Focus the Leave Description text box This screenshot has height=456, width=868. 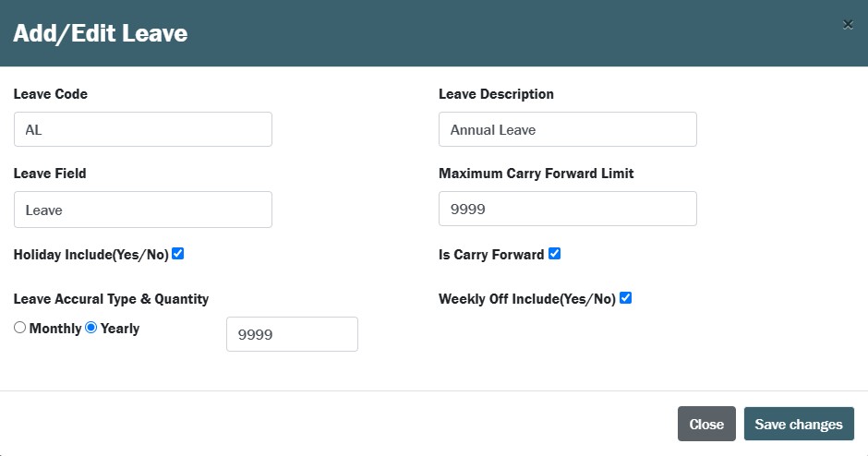click(567, 130)
